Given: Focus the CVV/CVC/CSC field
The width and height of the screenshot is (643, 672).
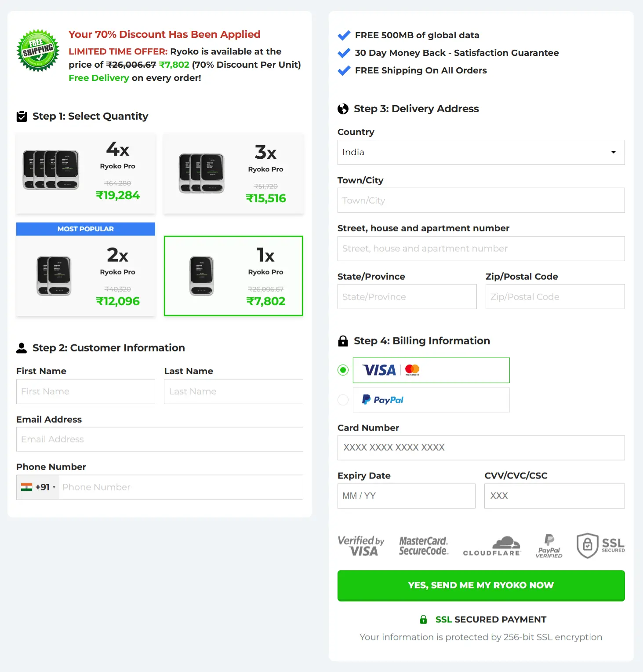Looking at the screenshot, I should pos(555,496).
